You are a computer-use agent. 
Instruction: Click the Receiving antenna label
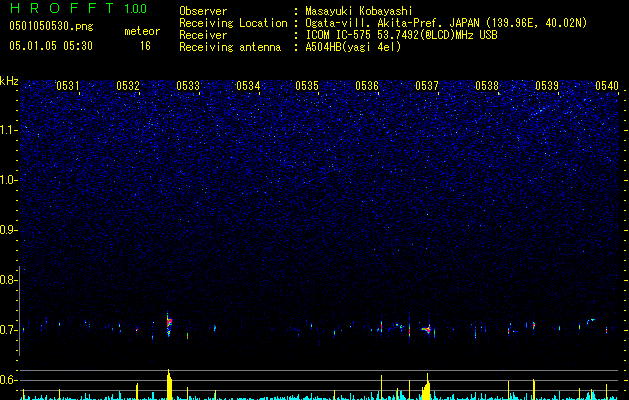(x=230, y=47)
